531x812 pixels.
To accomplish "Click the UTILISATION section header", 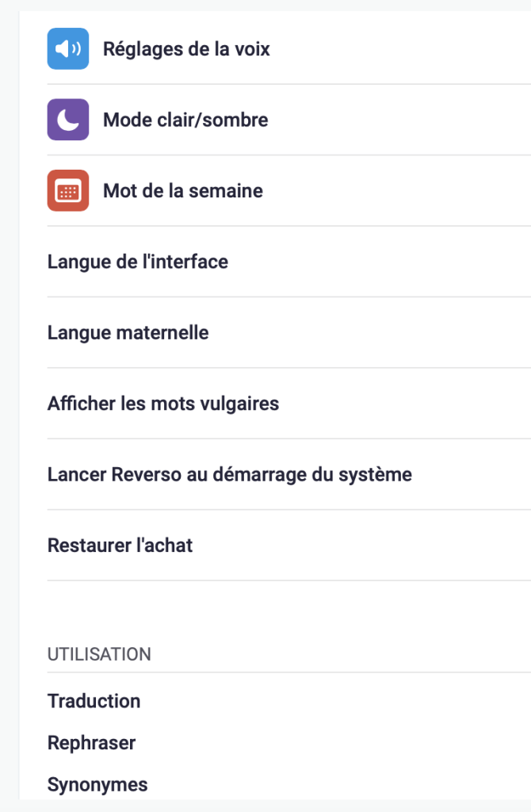I will point(99,654).
